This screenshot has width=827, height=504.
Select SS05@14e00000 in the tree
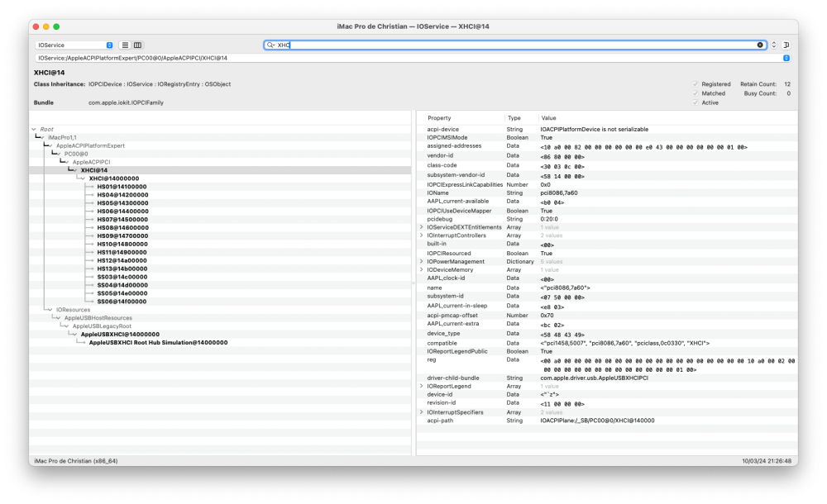tap(122, 293)
